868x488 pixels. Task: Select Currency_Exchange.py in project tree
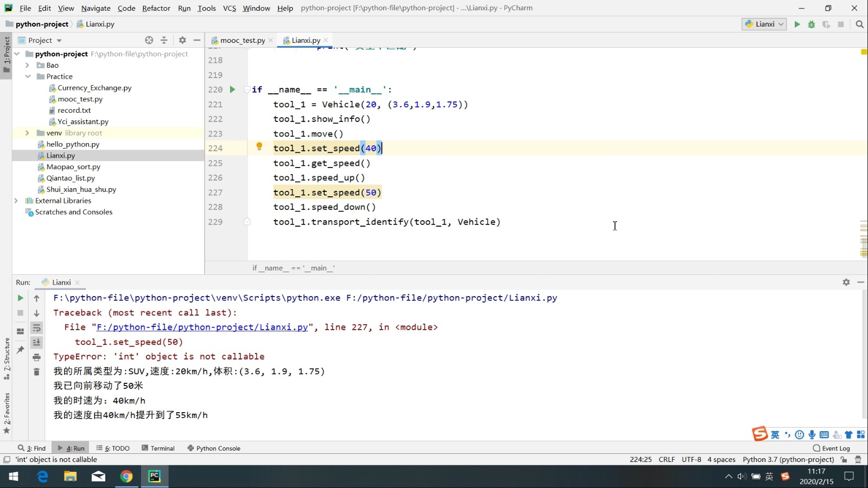click(x=94, y=88)
